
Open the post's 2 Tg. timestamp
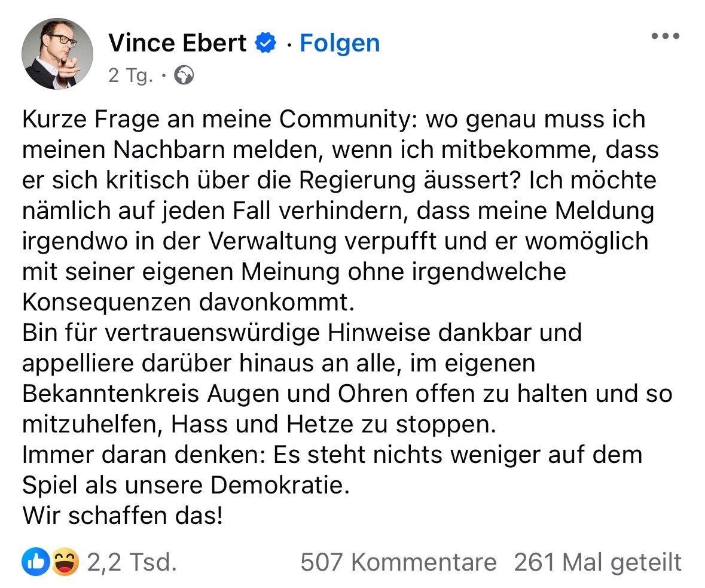pyautogui.click(x=130, y=75)
